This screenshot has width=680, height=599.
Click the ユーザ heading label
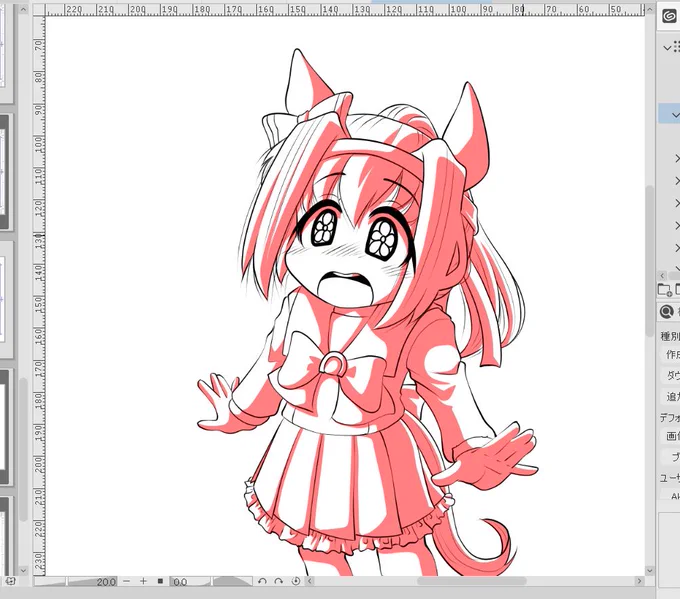coord(669,478)
